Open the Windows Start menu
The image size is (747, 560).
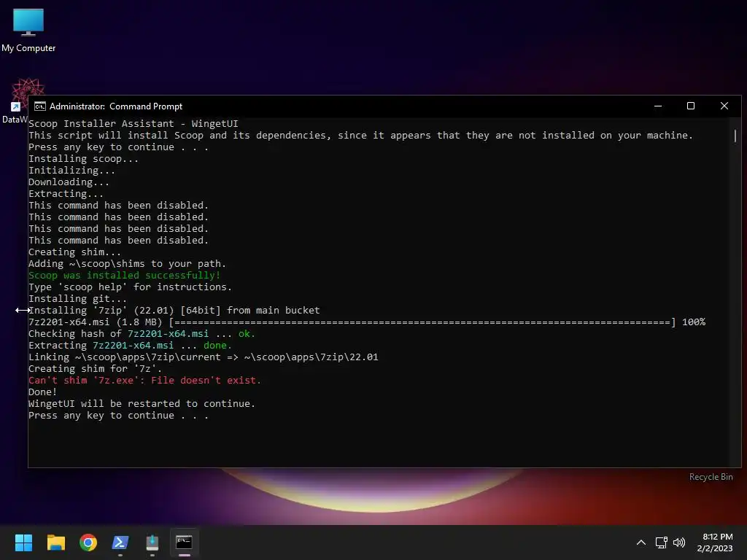tap(23, 542)
